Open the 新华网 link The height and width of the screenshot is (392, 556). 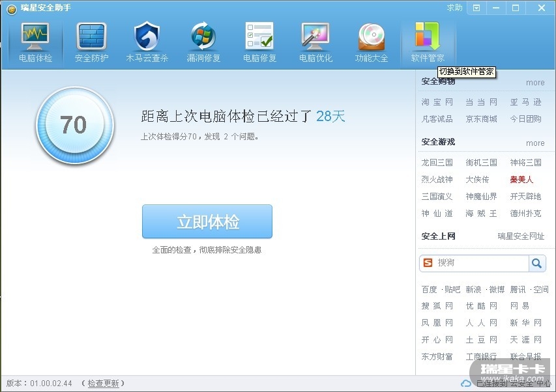(x=525, y=323)
